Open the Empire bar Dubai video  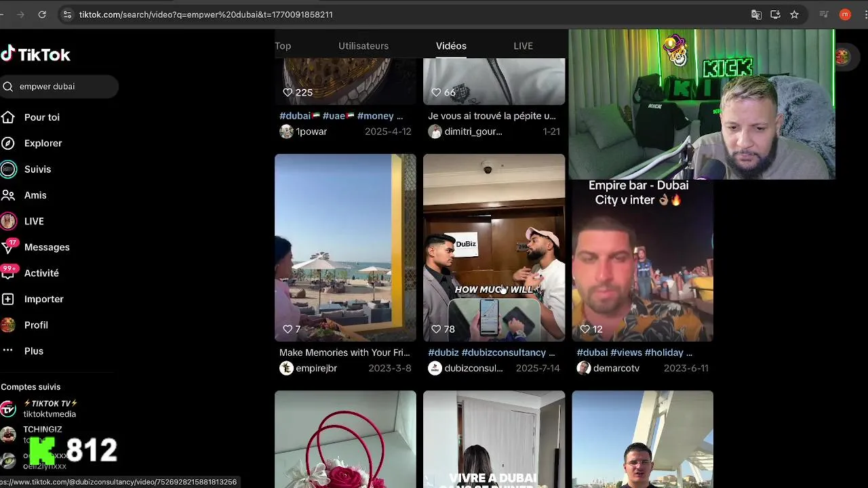(x=642, y=261)
